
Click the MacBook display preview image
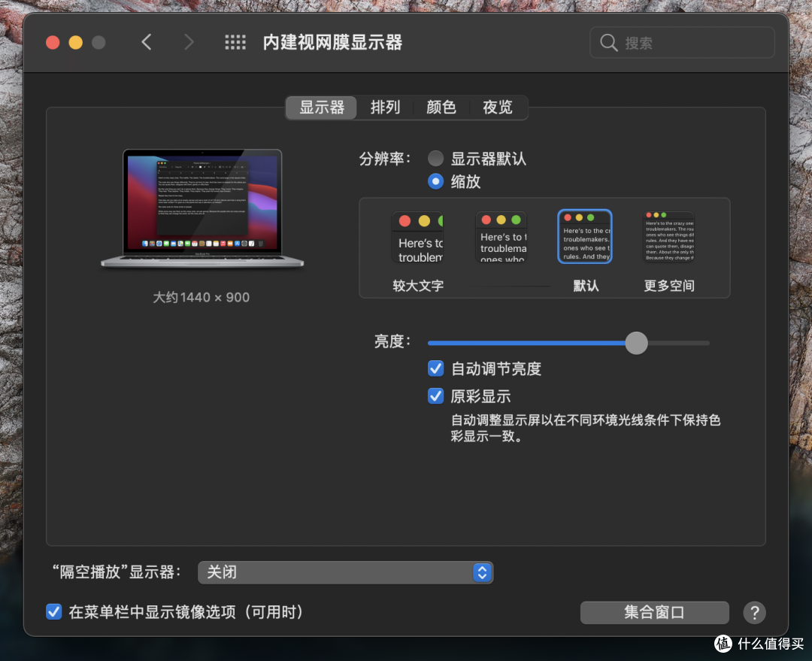point(202,208)
